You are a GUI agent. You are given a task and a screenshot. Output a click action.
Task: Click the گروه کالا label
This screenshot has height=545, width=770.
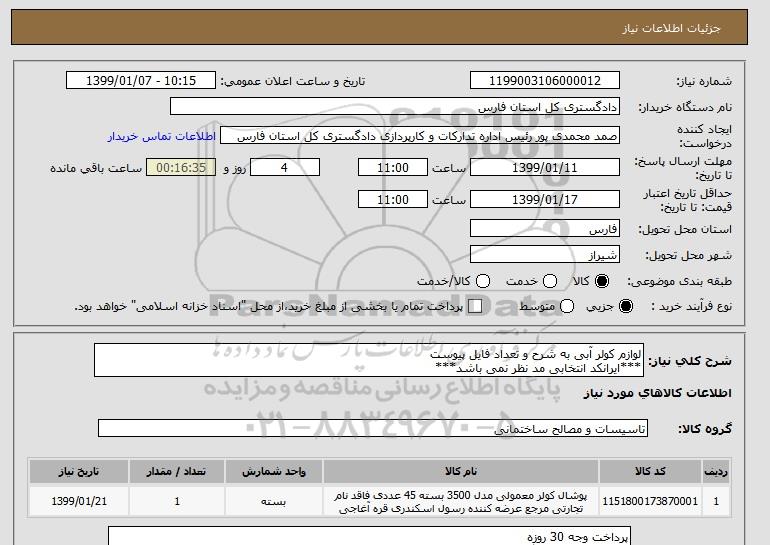705,429
